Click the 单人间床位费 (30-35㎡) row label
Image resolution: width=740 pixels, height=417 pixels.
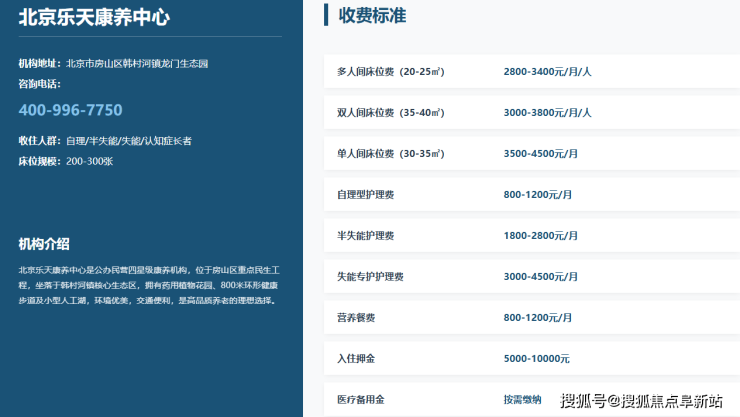pyautogui.click(x=391, y=154)
